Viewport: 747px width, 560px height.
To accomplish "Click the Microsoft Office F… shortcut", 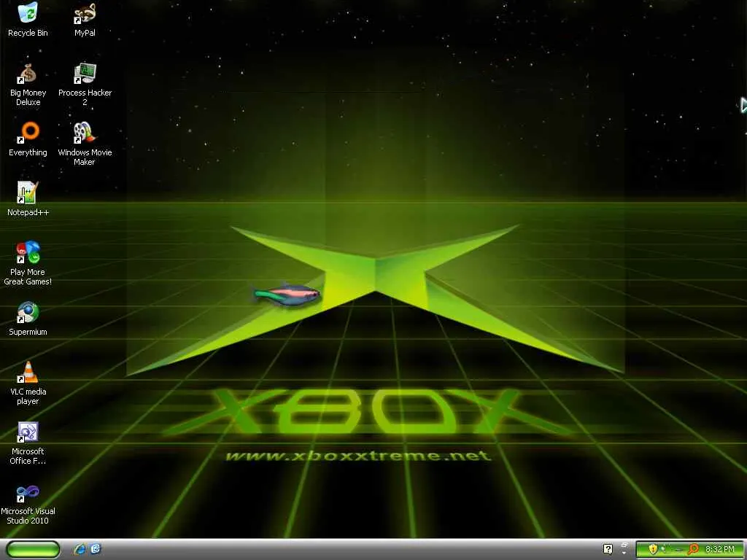I will point(28,443).
